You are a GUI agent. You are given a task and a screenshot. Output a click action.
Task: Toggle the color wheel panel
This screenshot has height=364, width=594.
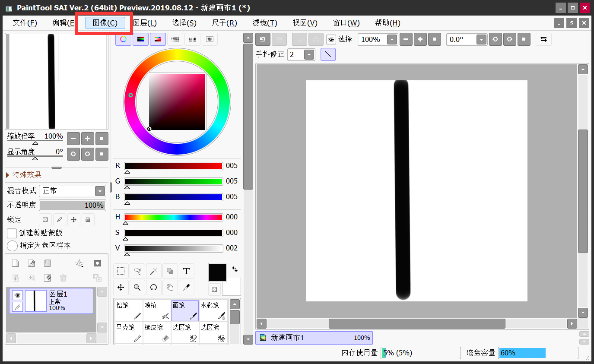[124, 39]
